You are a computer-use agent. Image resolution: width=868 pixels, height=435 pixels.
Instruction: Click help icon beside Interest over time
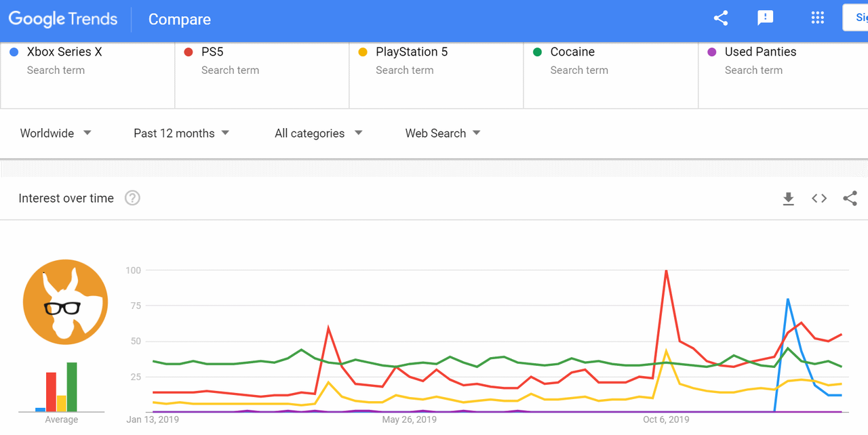coord(133,199)
